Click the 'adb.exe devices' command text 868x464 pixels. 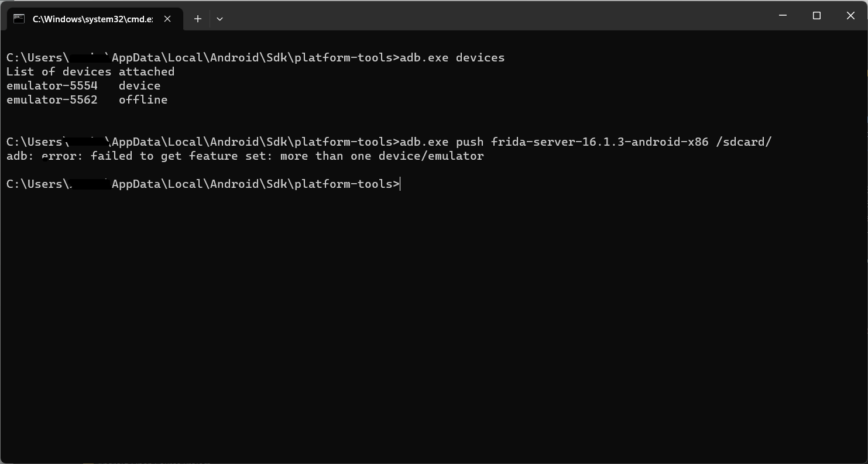click(452, 57)
